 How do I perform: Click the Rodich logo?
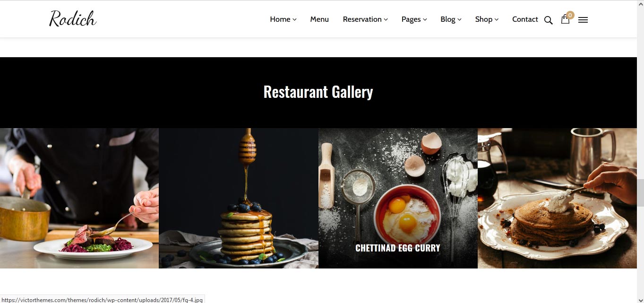[73, 18]
